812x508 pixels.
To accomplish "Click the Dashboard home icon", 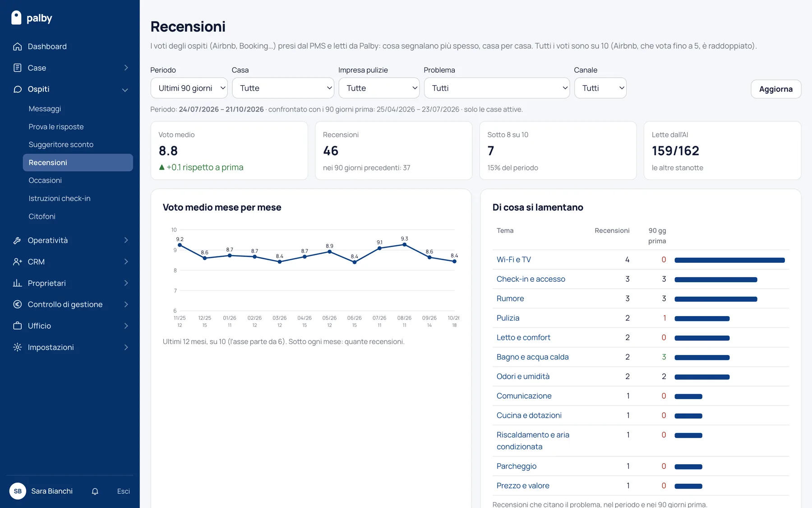I will 18,47.
